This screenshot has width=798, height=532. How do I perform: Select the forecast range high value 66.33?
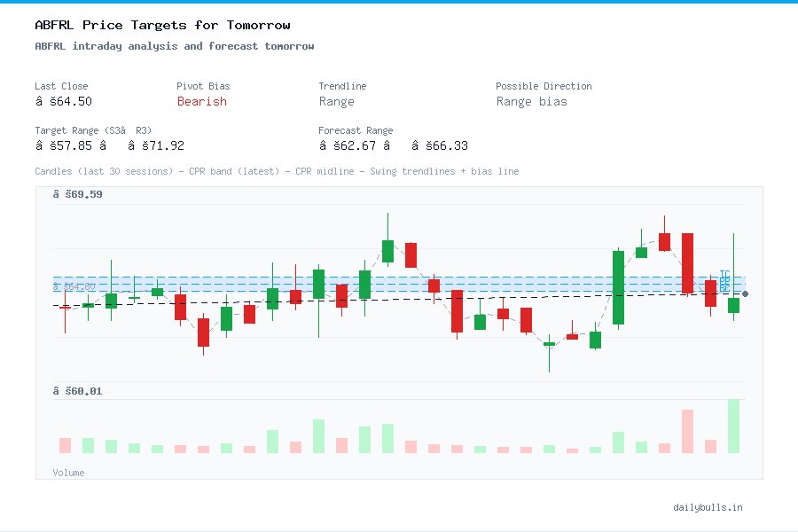440,145
